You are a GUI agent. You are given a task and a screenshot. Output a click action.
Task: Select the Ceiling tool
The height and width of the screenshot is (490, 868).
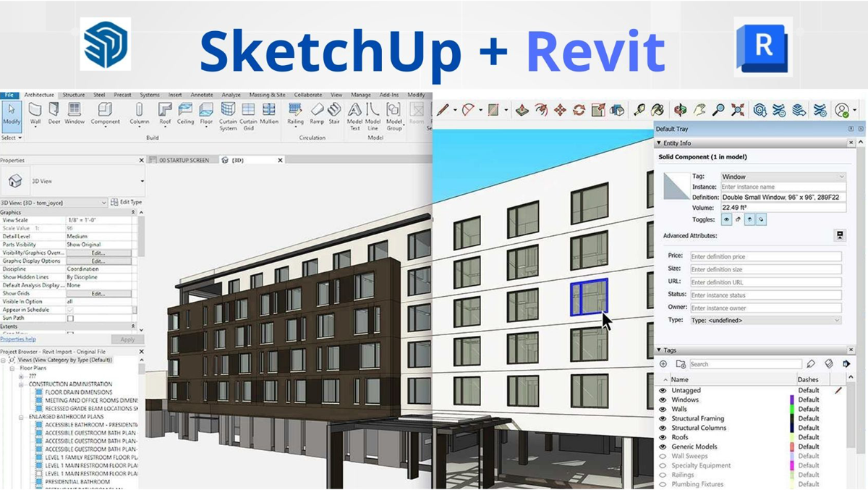point(185,113)
